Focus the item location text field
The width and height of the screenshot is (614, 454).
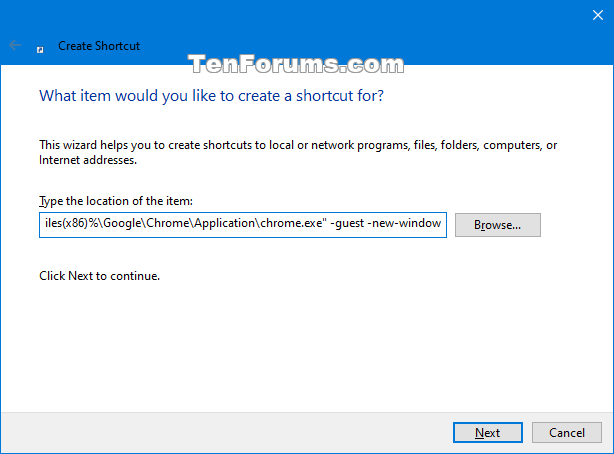[x=243, y=225]
